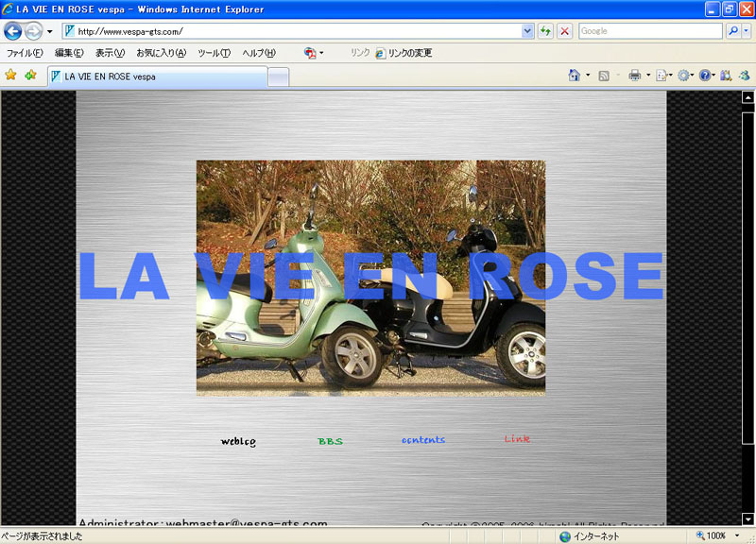The width and height of the screenshot is (756, 544).
Task: Click the magnifier search button
Action: click(733, 31)
